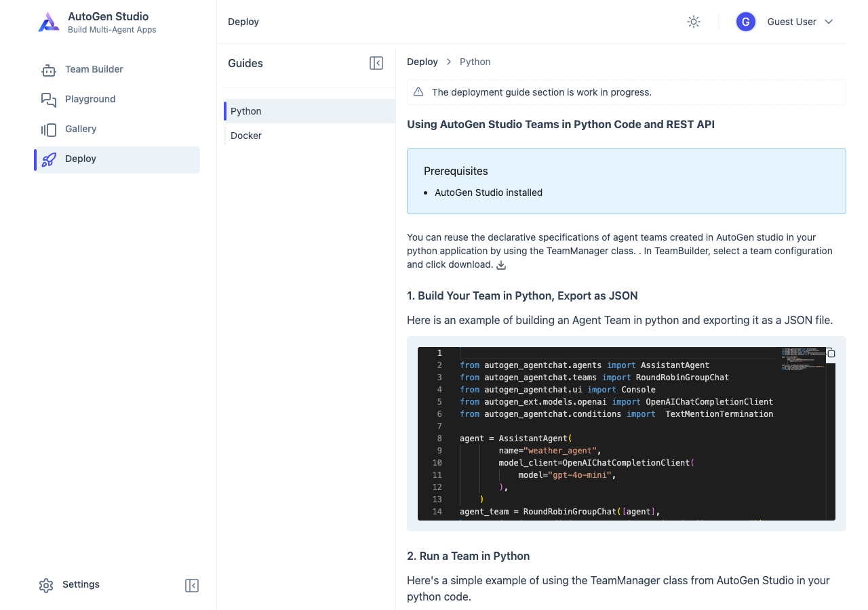Viewport: 868px width, 610px height.
Task: Click the 'AutoGen Studio' title text
Action: (x=108, y=16)
